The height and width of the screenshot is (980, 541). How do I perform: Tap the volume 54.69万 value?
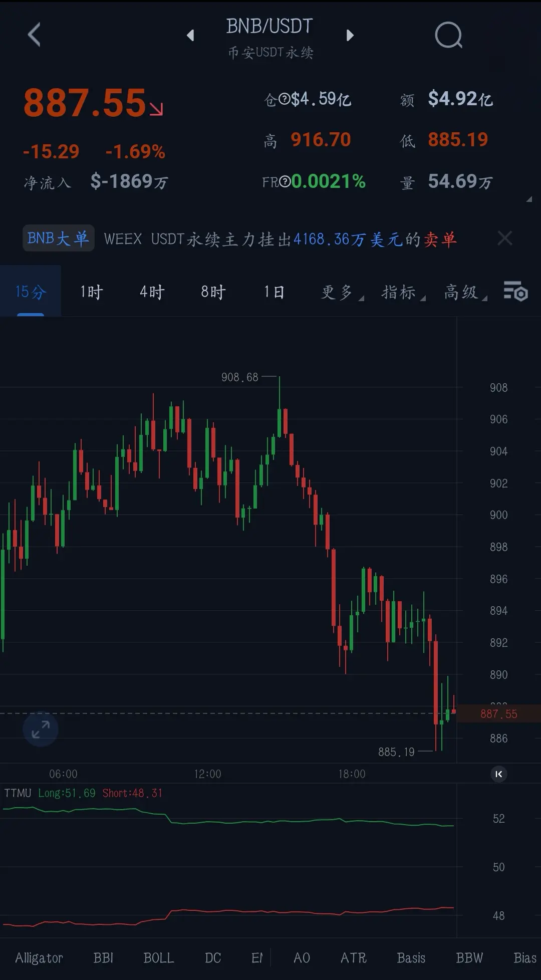click(x=460, y=181)
